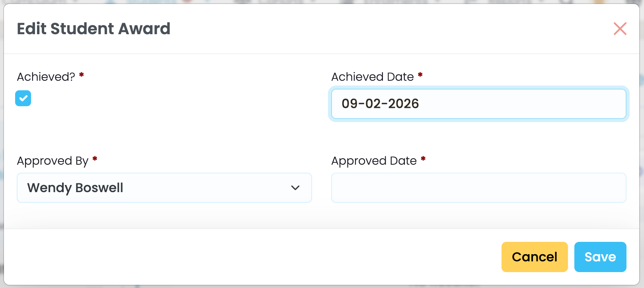Save the student award changes
Image resolution: width=644 pixels, height=288 pixels.
click(x=600, y=257)
